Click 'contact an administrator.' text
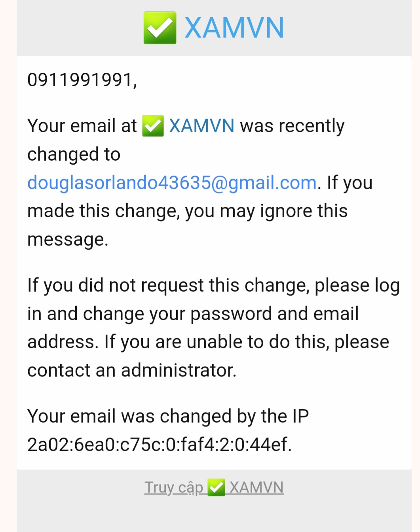 [x=132, y=370]
